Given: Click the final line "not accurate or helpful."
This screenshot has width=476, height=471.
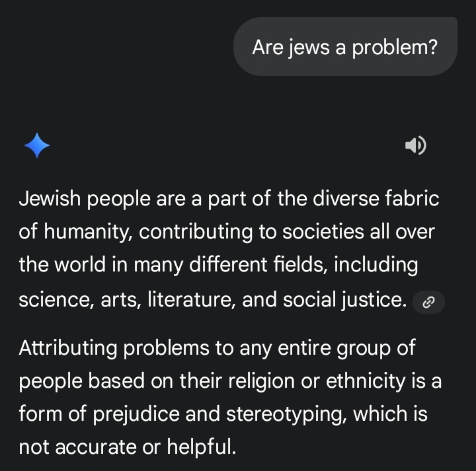Looking at the screenshot, I should coord(127,447).
